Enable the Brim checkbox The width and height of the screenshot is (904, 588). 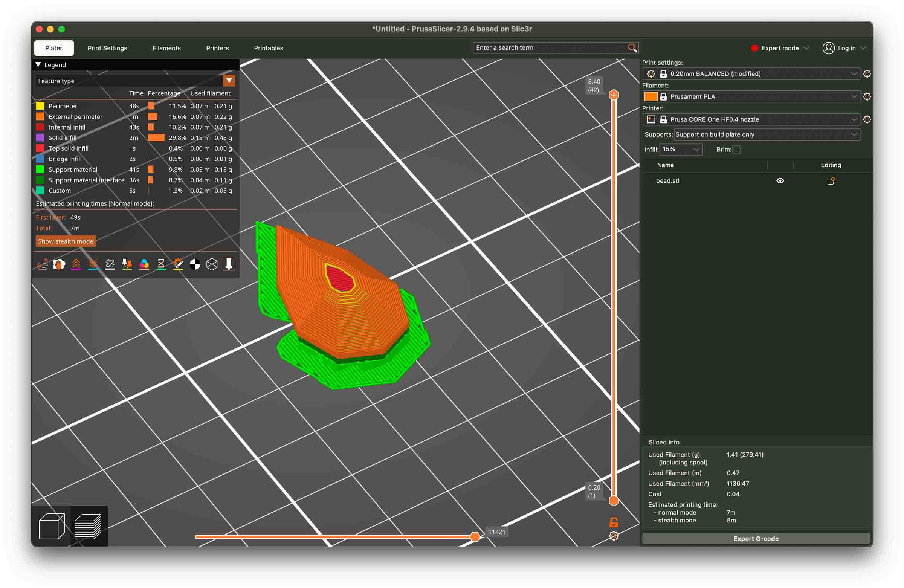pyautogui.click(x=736, y=150)
